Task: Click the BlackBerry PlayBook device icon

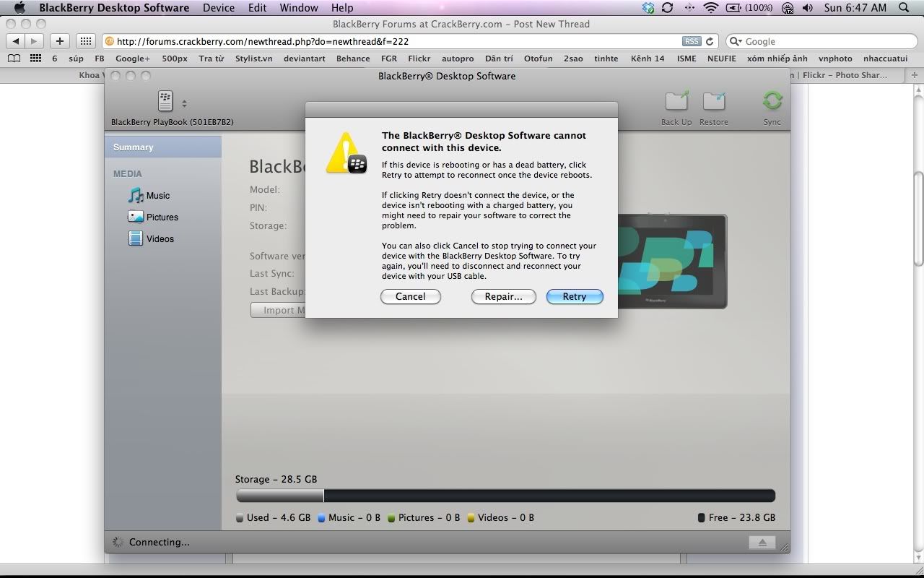Action: [x=165, y=102]
